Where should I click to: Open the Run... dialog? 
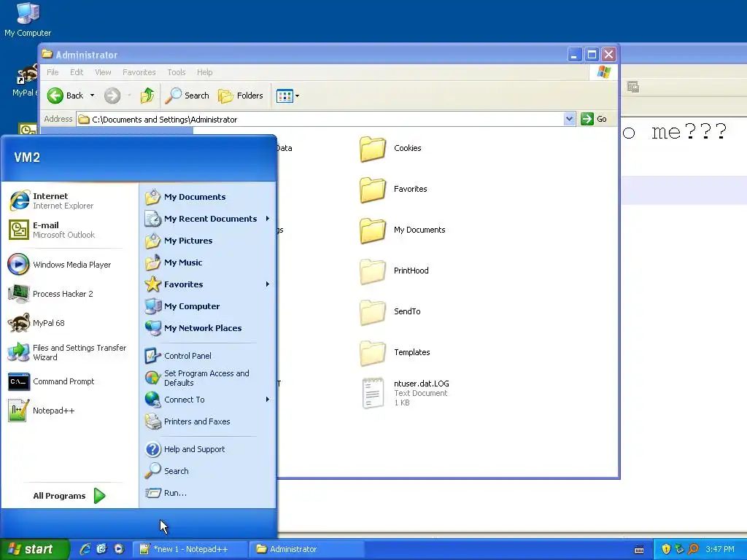[x=207, y=493]
